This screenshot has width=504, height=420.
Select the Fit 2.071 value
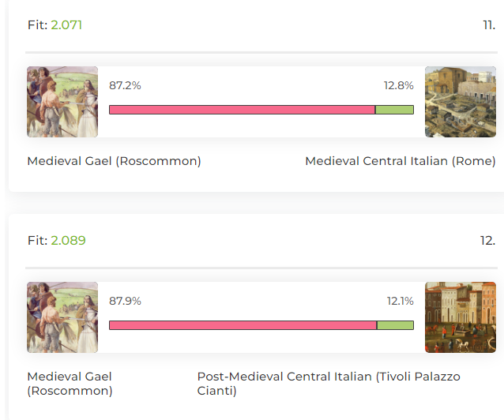[x=66, y=25]
